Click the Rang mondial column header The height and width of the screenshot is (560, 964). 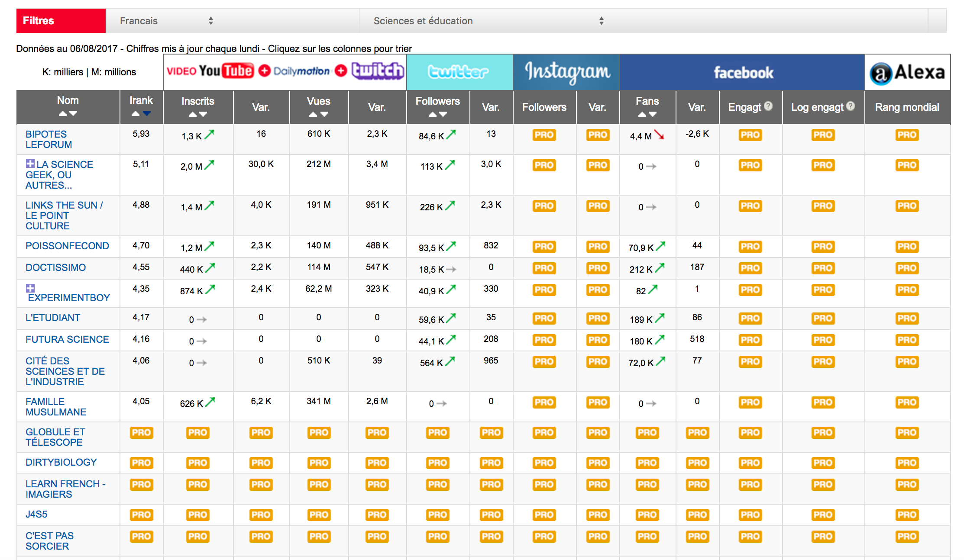tap(907, 107)
